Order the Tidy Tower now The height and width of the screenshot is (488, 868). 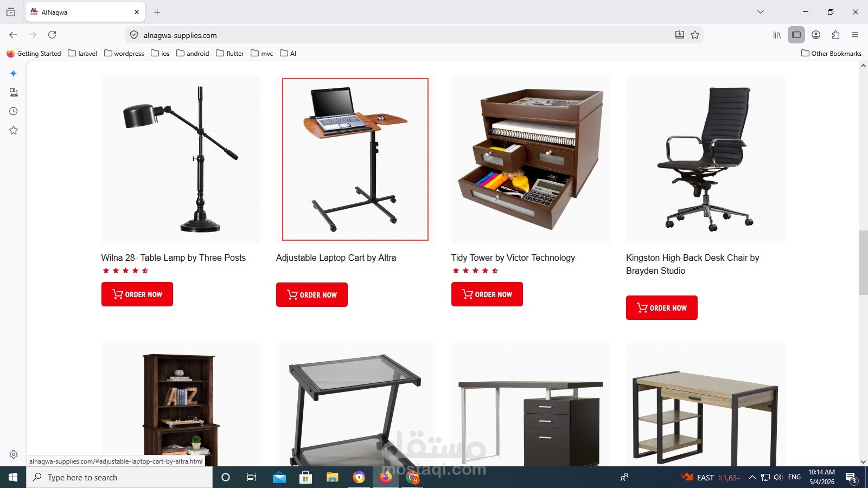point(487,294)
